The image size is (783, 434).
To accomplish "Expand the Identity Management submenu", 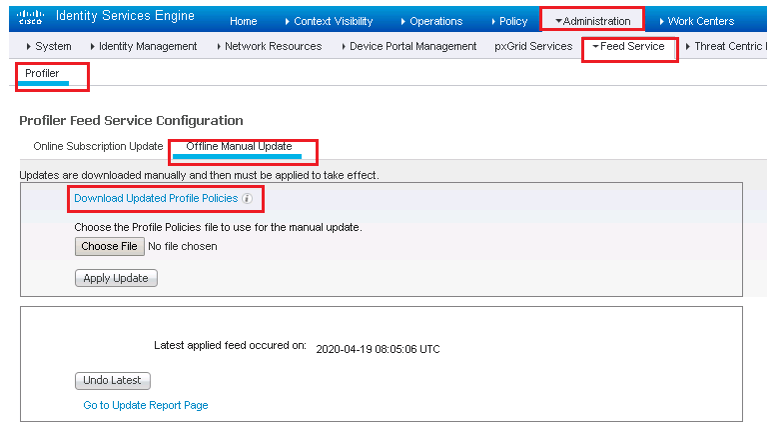I will point(144,46).
